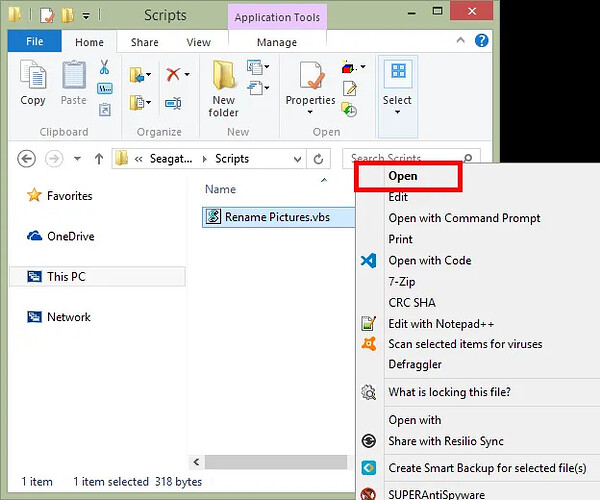This screenshot has height=500, width=600.
Task: Expand the Select dropdown in ribbon
Action: click(x=397, y=110)
